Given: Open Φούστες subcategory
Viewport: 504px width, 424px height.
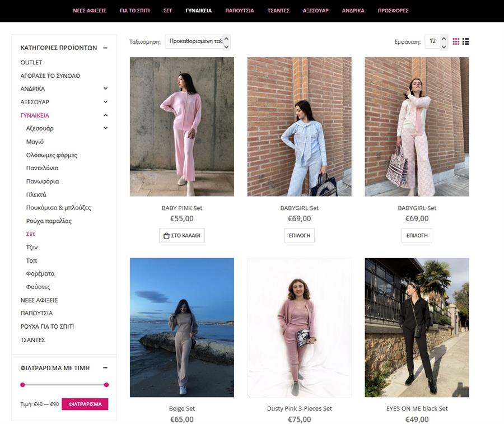Looking at the screenshot, I should click(38, 287).
